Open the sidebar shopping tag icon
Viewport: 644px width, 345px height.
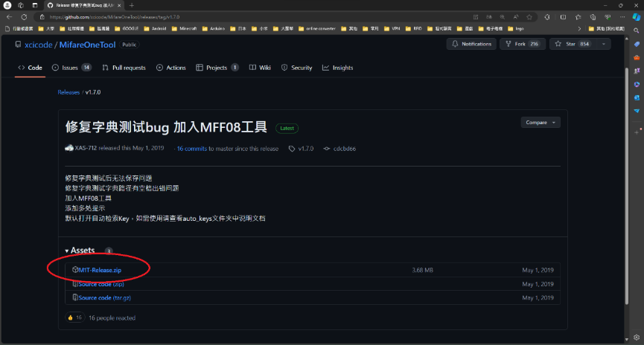(x=637, y=45)
